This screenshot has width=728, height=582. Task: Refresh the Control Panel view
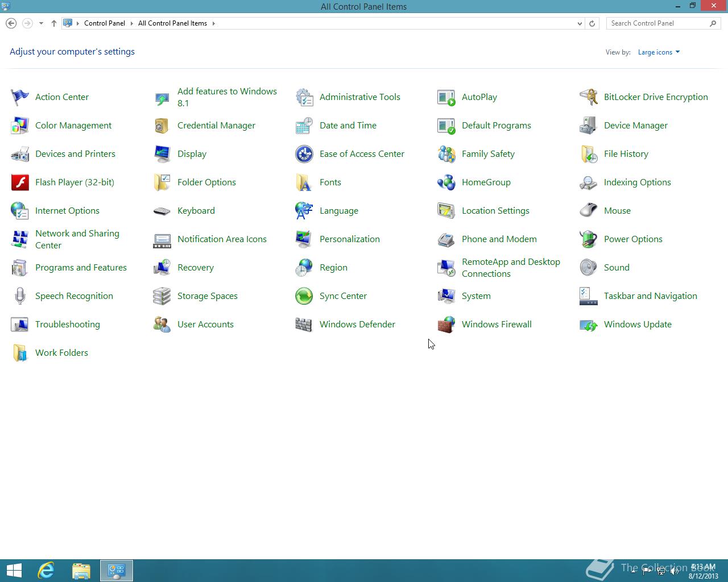592,23
